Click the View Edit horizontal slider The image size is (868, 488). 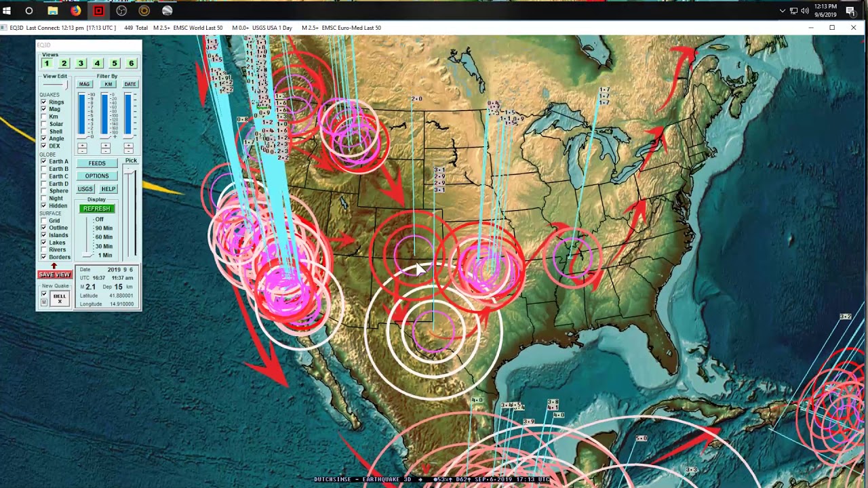tap(54, 85)
